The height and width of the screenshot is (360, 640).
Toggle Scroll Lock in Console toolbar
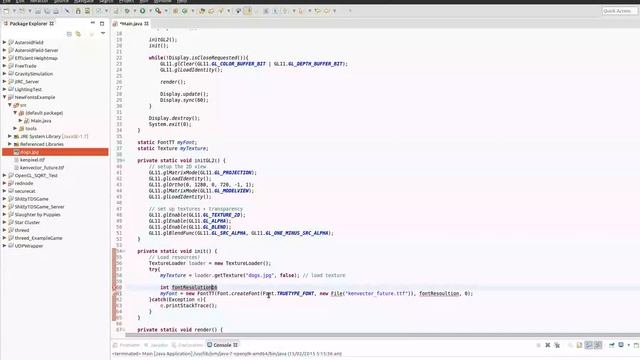point(579,345)
